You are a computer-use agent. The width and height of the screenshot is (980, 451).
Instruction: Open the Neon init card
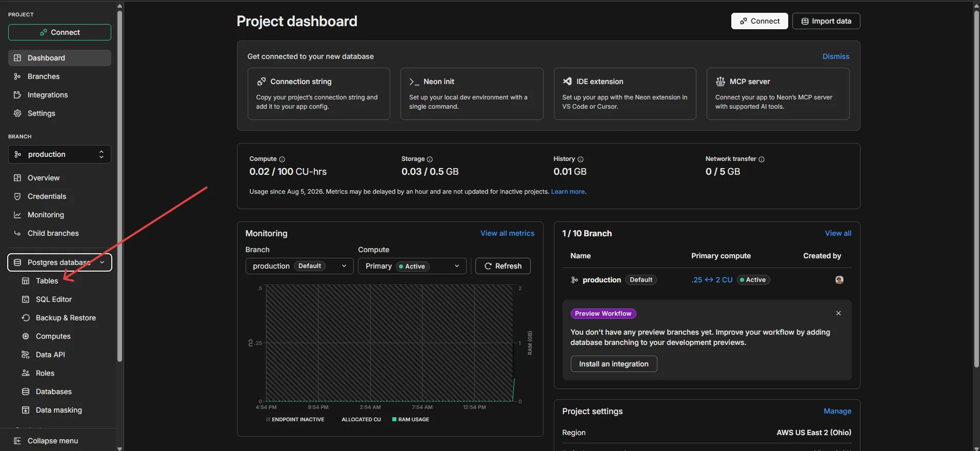(472, 94)
